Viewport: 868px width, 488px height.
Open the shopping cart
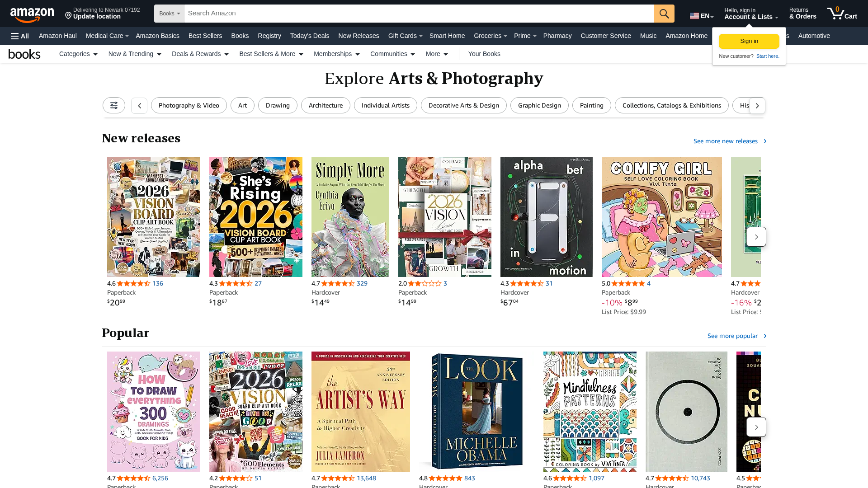pos(842,14)
